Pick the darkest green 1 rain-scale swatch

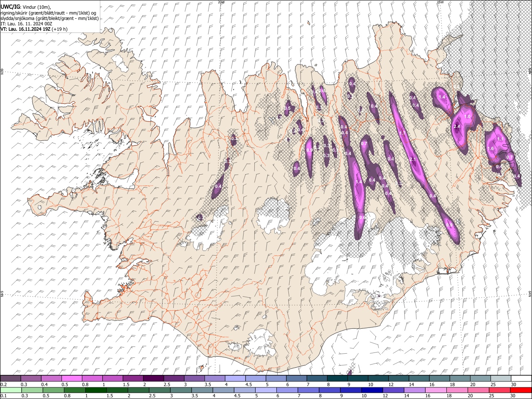point(96,390)
